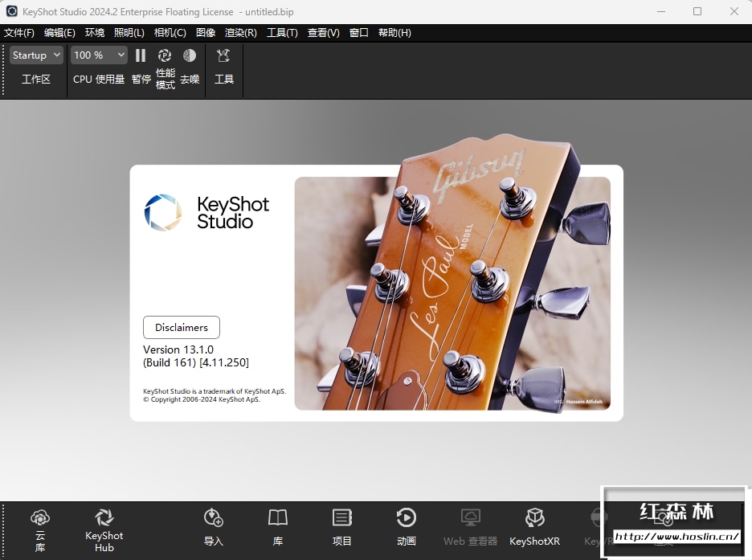The width and height of the screenshot is (752, 560).
Task: Open the 文件(F) menu
Action: [x=19, y=33]
